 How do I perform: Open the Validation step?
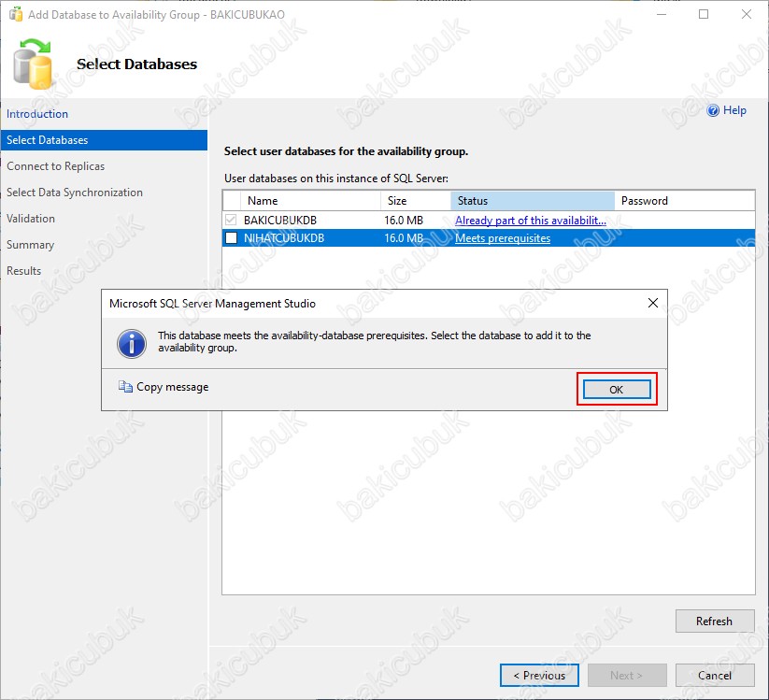[31, 219]
